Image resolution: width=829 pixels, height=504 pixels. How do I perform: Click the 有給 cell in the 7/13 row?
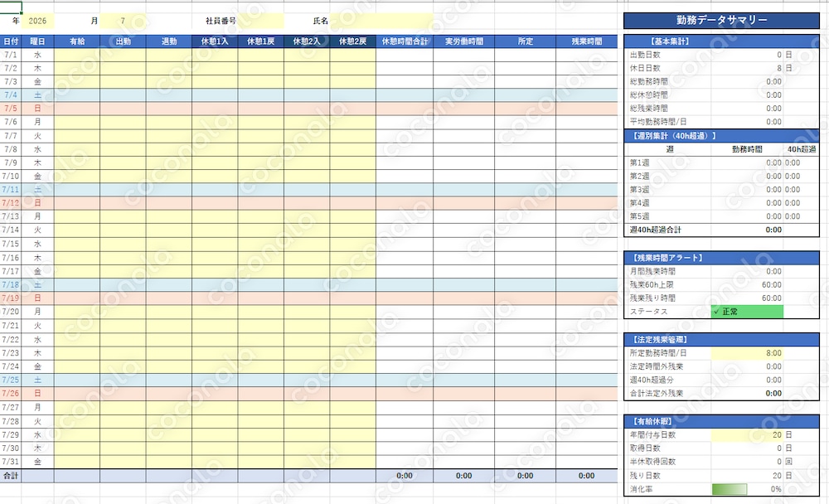point(77,216)
